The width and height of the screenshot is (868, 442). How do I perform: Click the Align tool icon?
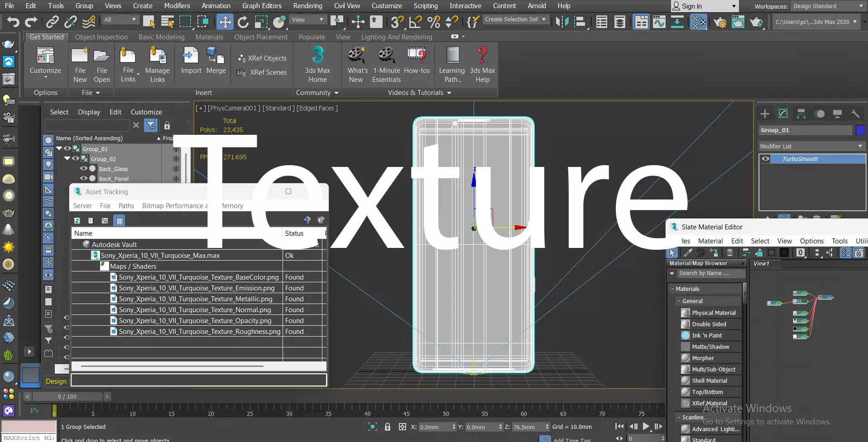point(580,22)
